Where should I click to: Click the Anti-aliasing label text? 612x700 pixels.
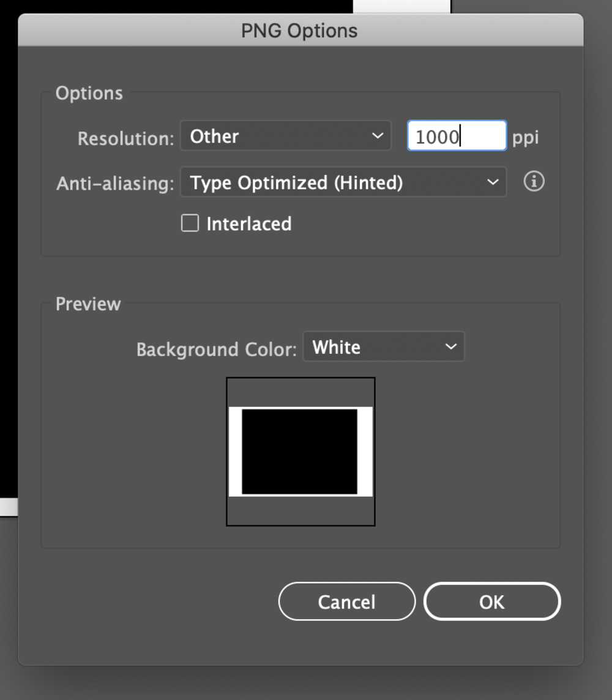pos(115,184)
